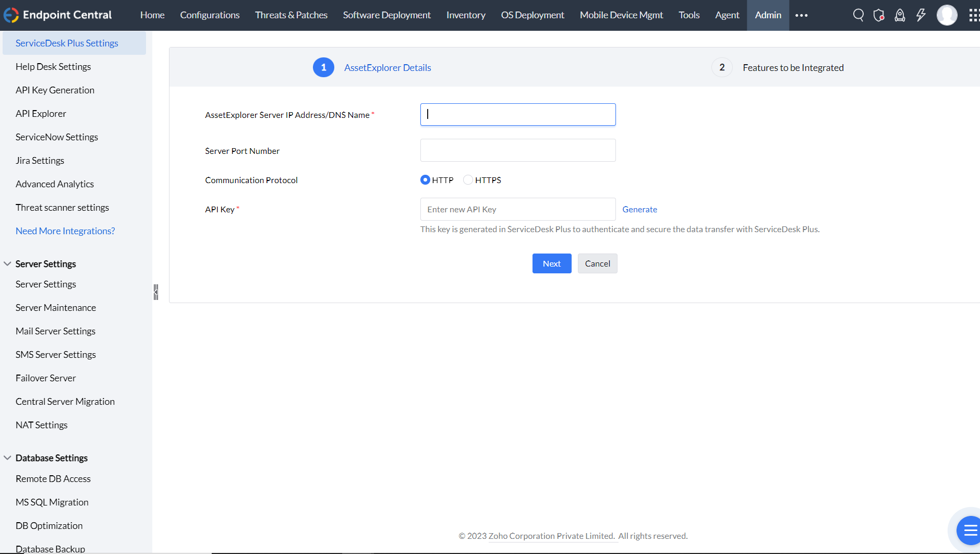Open the Inventory menu

(x=465, y=15)
